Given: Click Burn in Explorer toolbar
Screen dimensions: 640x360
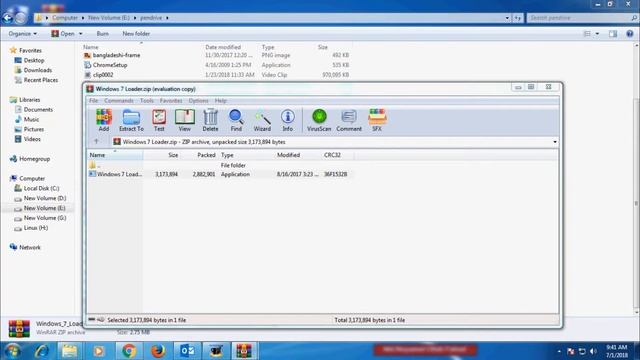Looking at the screenshot, I should tap(102, 34).
